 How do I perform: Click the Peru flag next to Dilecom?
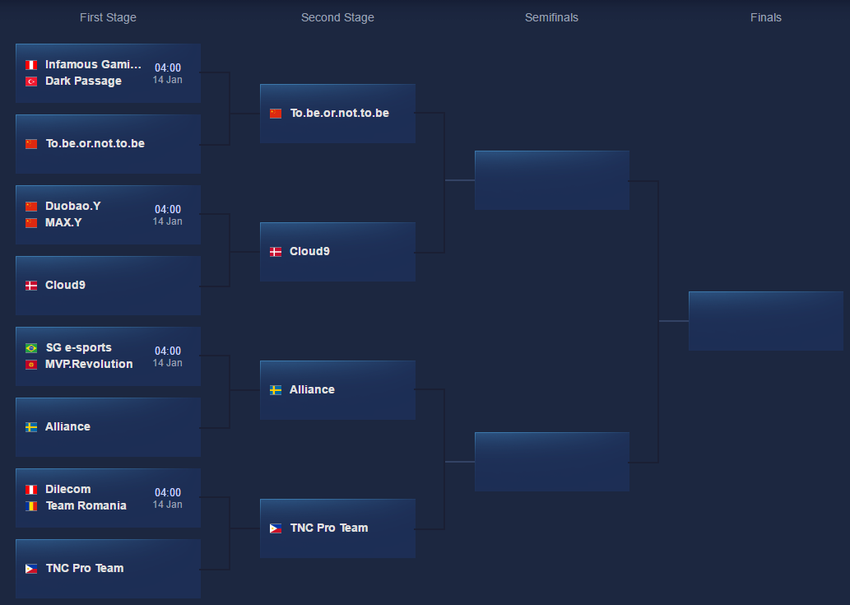point(31,490)
